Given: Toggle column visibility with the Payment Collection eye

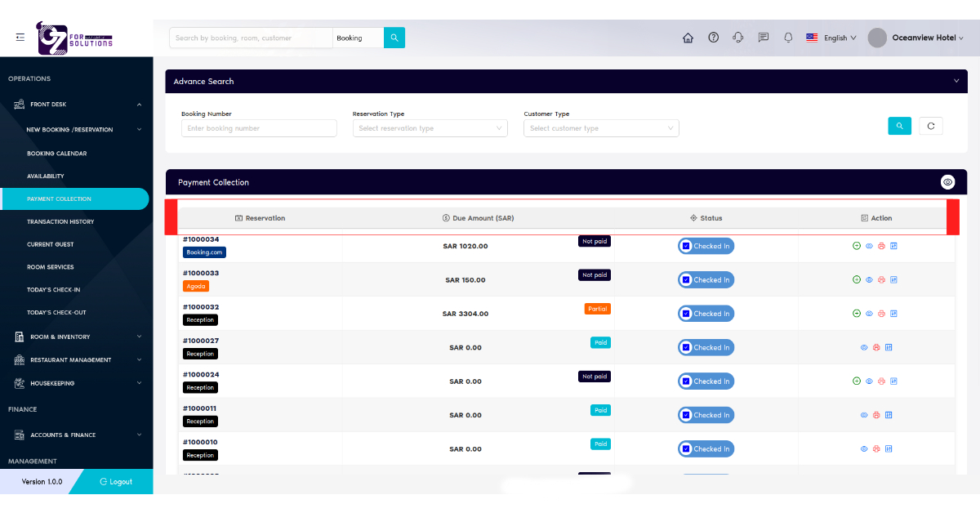Looking at the screenshot, I should click(x=947, y=181).
